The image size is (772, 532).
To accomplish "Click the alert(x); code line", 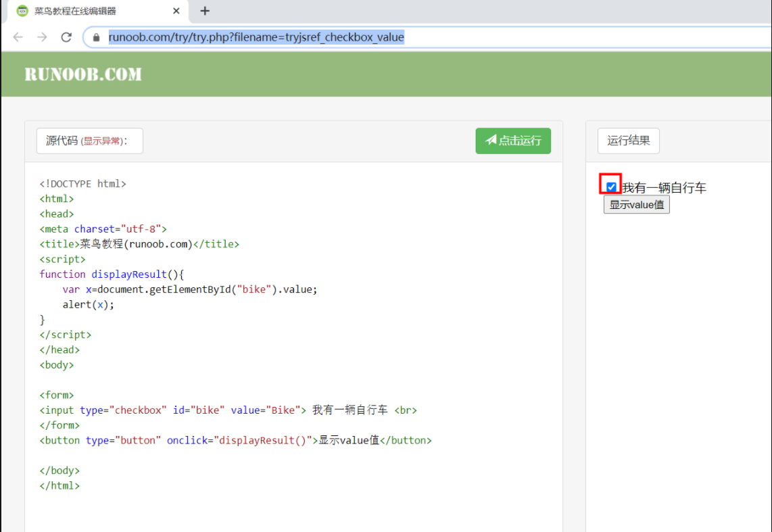I will (88, 305).
